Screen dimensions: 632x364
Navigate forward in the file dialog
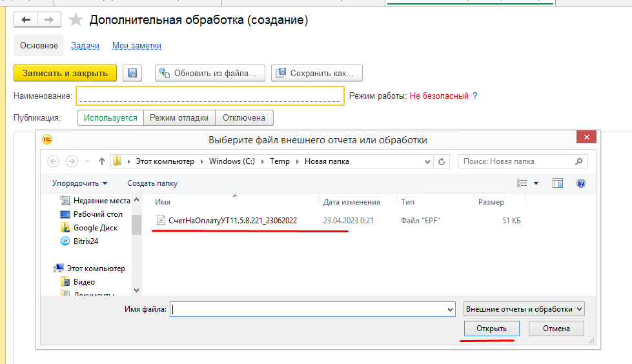pyautogui.click(x=72, y=161)
